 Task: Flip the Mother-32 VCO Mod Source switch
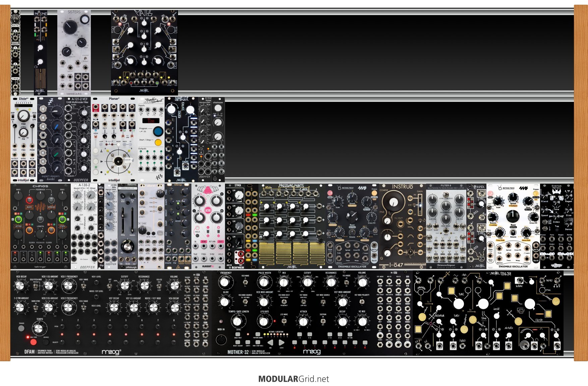click(x=245, y=302)
